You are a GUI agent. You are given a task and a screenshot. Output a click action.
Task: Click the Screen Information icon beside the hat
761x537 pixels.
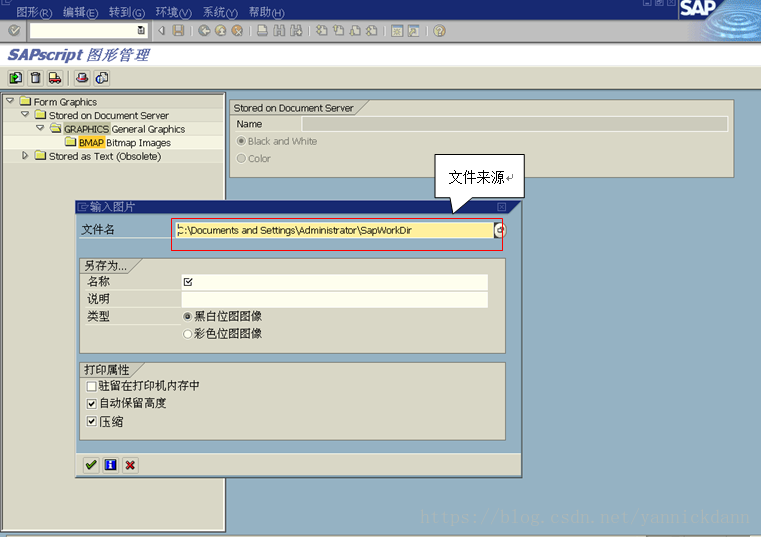click(x=102, y=78)
